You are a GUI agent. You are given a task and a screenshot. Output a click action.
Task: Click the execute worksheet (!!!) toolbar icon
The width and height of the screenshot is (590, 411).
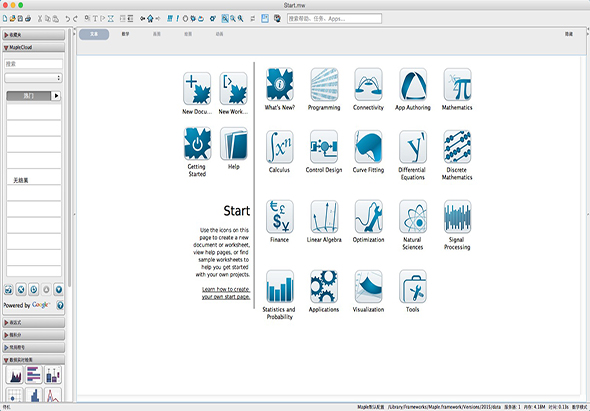pos(170,18)
